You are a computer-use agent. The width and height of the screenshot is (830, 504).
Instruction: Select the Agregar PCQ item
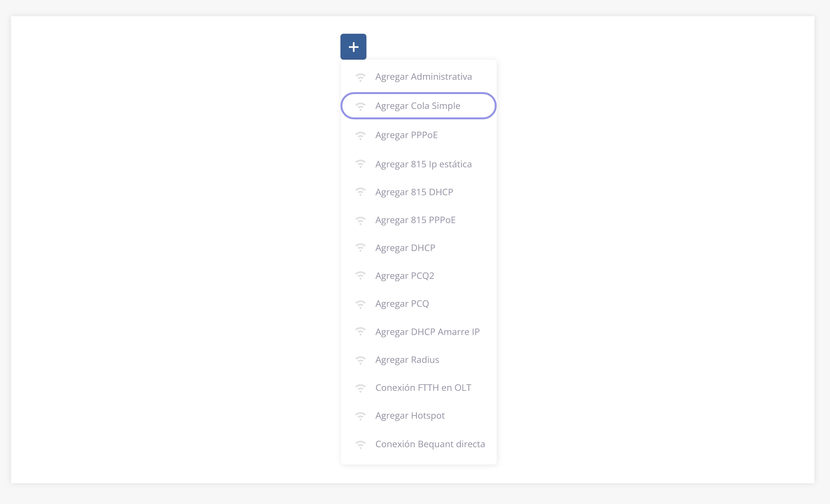(402, 304)
